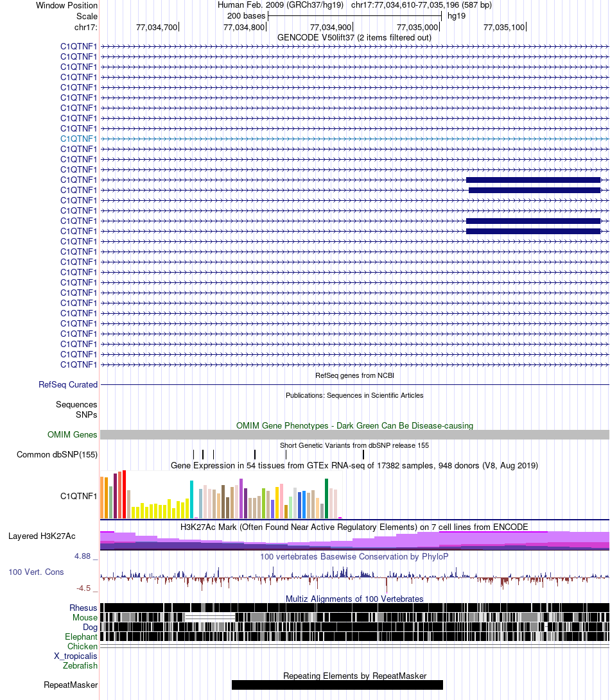Image resolution: width=610 pixels, height=700 pixels.
Task: Click the Dog alignment label
Action: pyautogui.click(x=91, y=627)
